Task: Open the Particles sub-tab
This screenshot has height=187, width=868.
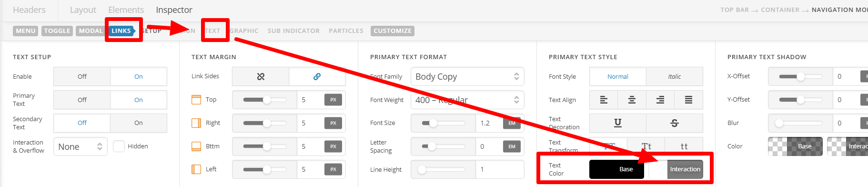Action: [x=346, y=31]
